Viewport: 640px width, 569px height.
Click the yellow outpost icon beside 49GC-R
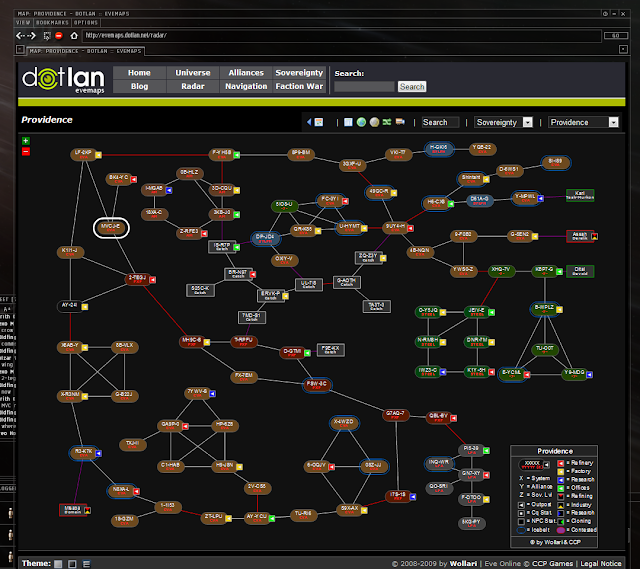pyautogui.click(x=394, y=193)
